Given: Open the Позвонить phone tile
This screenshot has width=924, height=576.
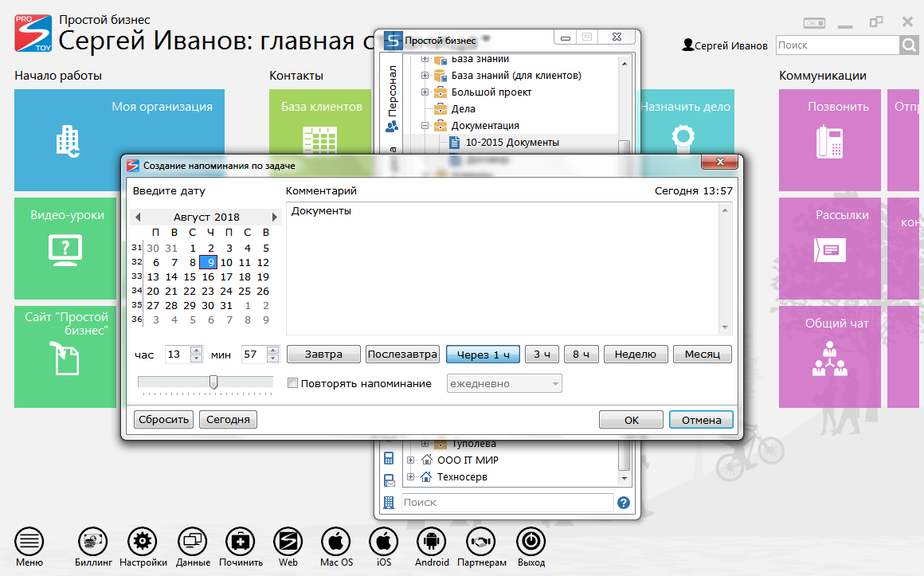Looking at the screenshot, I should click(830, 139).
